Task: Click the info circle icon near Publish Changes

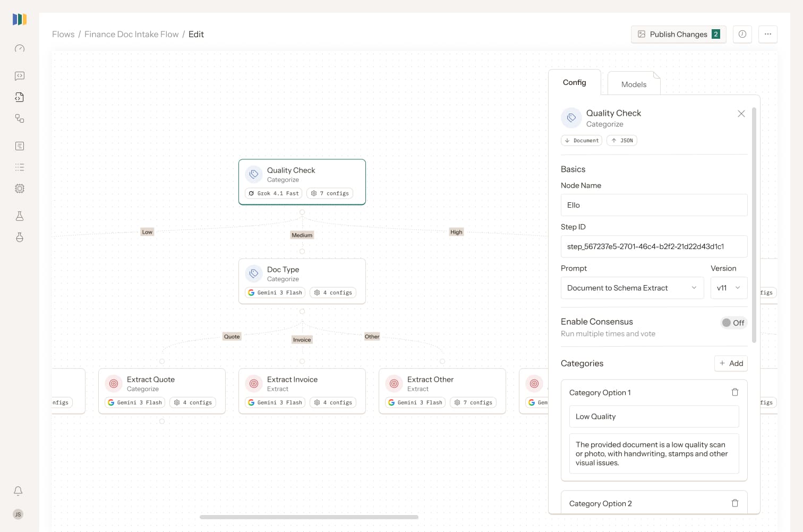Action: [x=742, y=34]
